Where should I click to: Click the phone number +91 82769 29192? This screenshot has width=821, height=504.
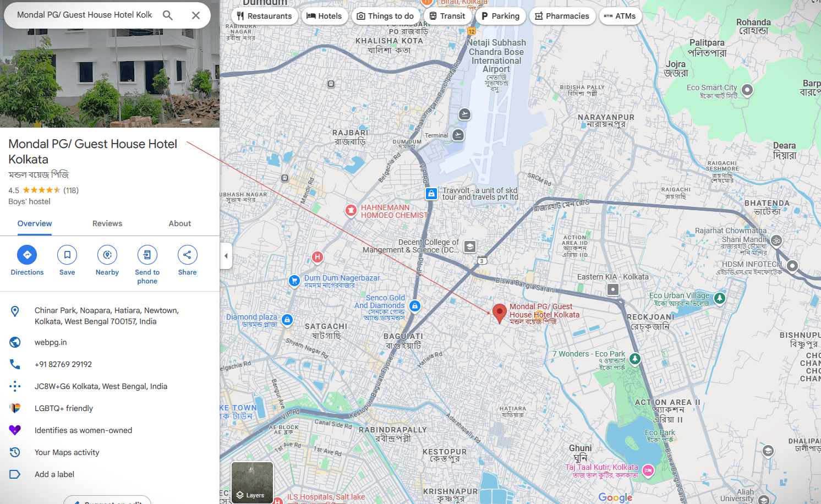[63, 364]
